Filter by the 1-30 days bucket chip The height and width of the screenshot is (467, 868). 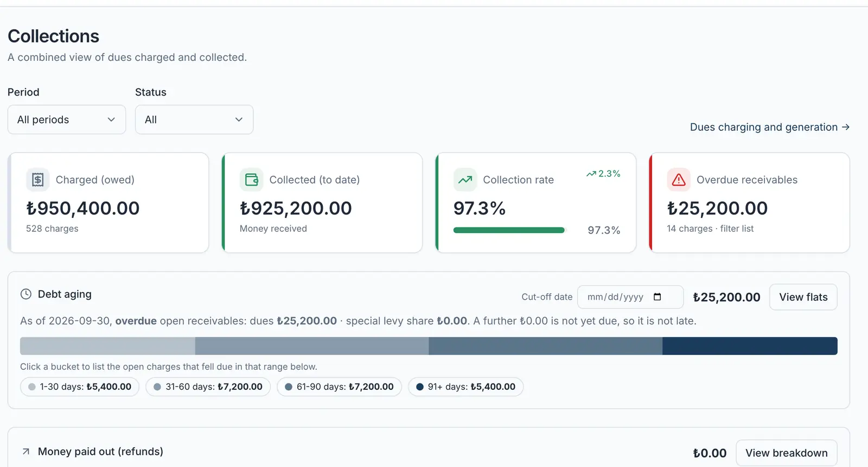point(80,387)
